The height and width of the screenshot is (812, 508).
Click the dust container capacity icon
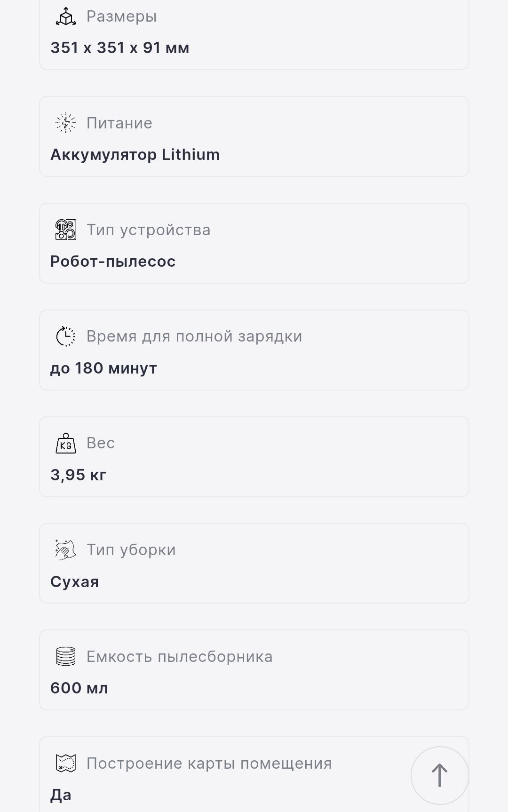point(66,656)
